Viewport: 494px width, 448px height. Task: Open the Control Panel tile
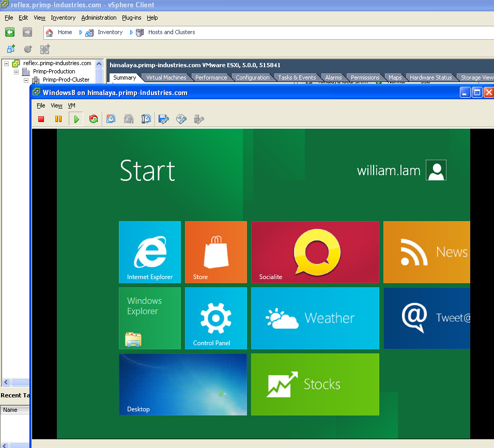tap(216, 318)
